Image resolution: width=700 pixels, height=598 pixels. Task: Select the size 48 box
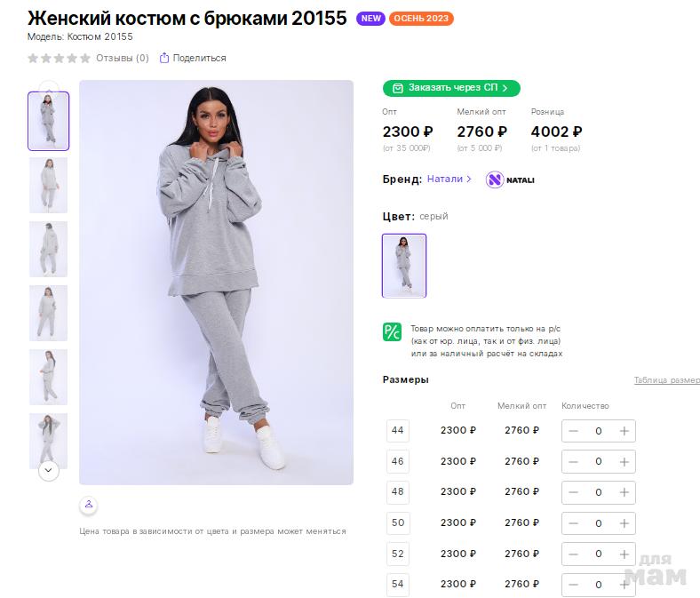pos(397,492)
